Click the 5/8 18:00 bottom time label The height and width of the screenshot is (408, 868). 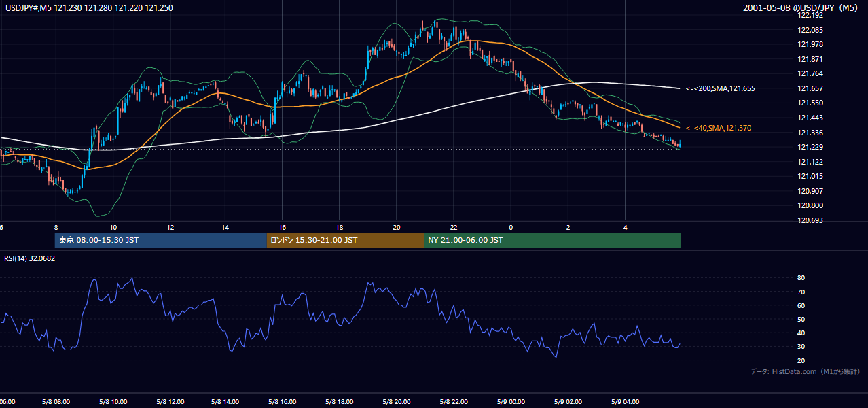tap(339, 402)
